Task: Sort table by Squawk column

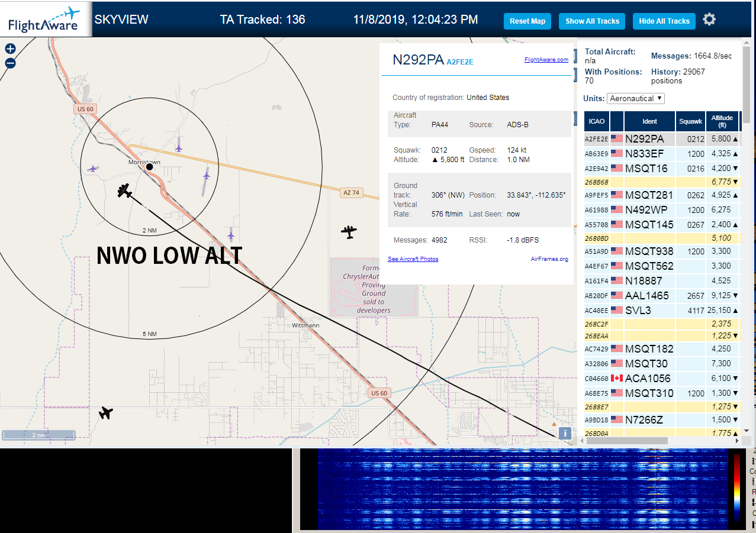Action: (x=690, y=121)
